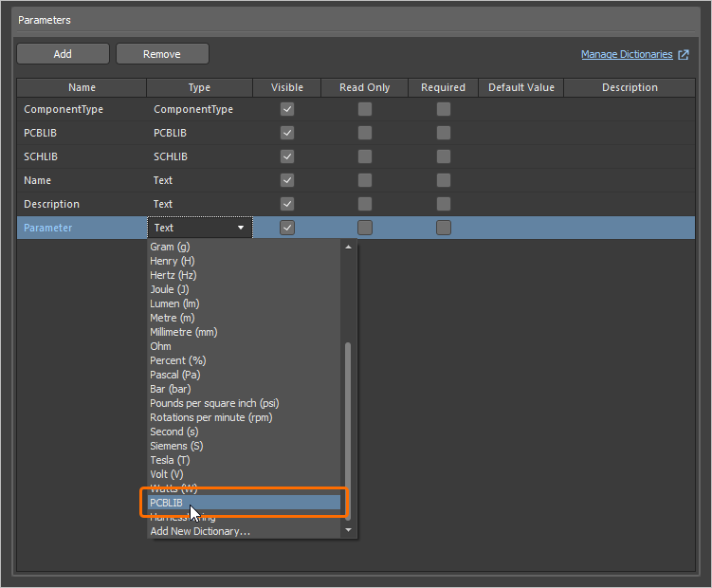The width and height of the screenshot is (712, 588).
Task: Choose Rotations per minute (rpm)
Action: (245, 417)
